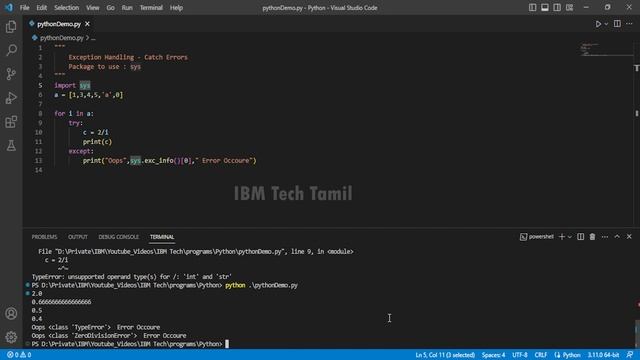This screenshot has width=640, height=360.
Task: Open the Testing flask view
Action: (x=11, y=145)
